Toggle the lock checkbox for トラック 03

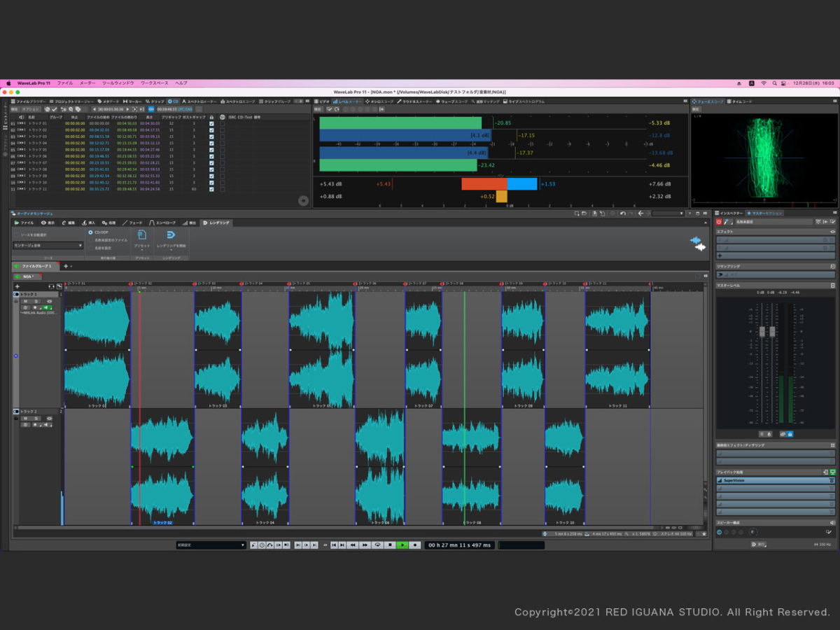(x=211, y=136)
